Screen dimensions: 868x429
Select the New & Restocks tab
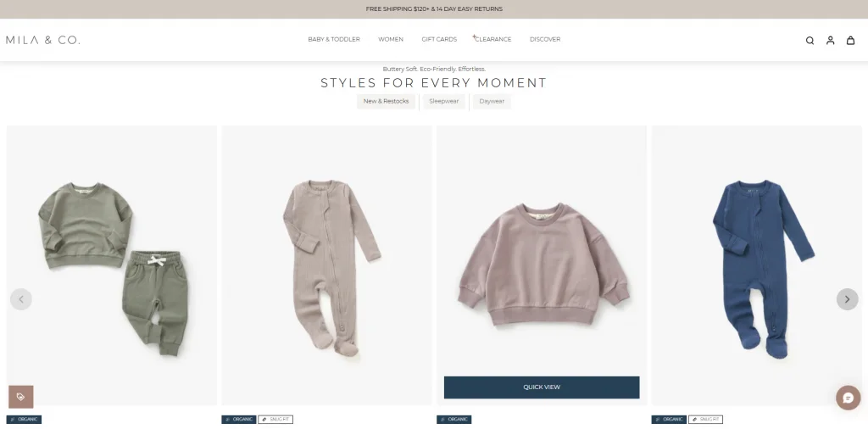[x=386, y=101]
